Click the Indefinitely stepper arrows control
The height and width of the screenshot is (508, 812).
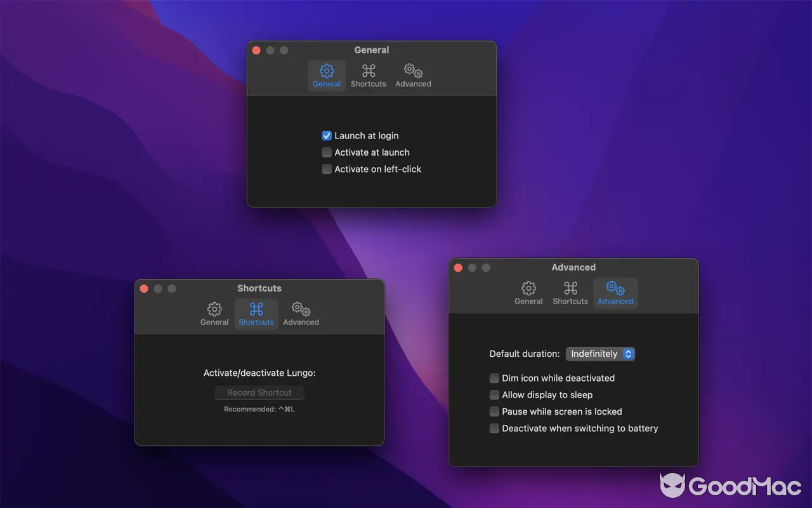coord(627,354)
